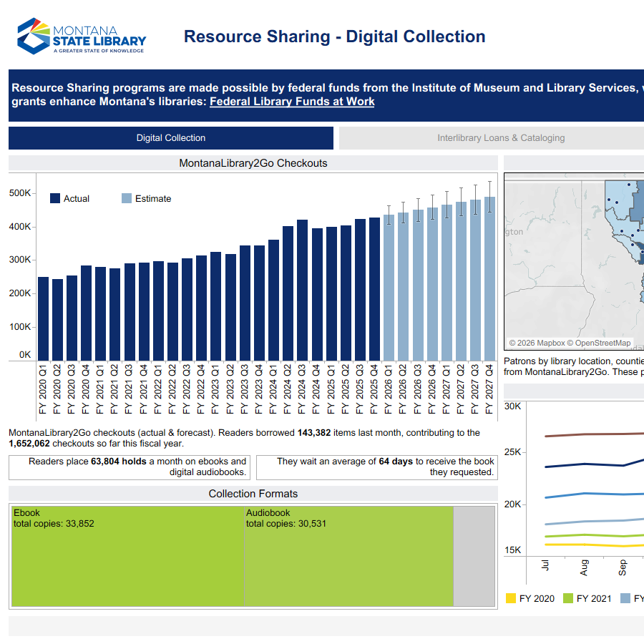Open the Federal Library Funds at Work link
This screenshot has height=644, width=644.
coord(292,102)
